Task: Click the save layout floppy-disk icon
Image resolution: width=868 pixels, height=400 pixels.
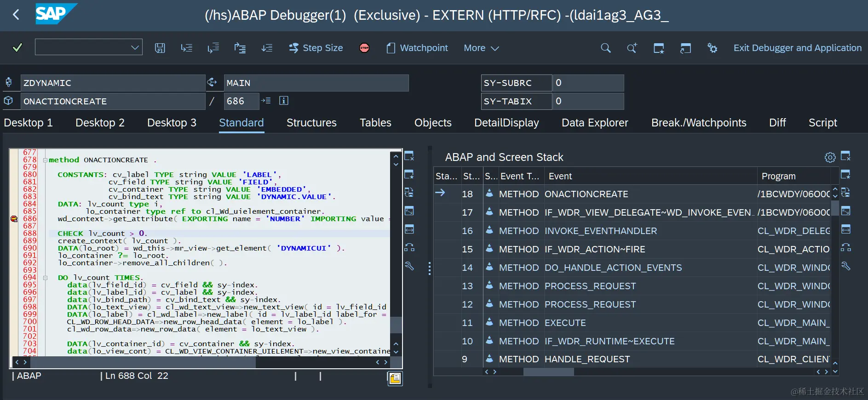Action: pos(160,48)
